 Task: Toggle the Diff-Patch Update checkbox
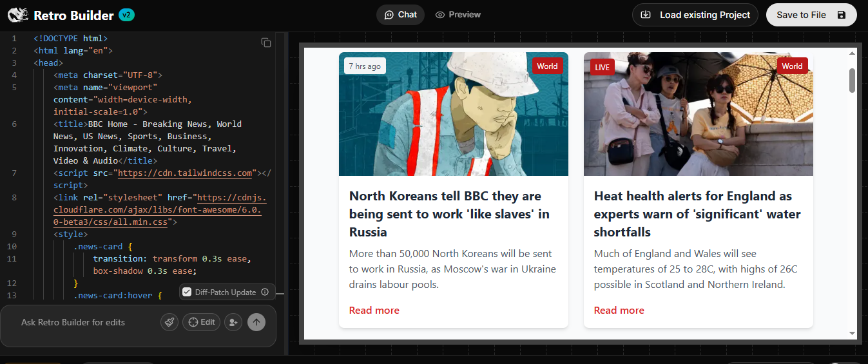pyautogui.click(x=187, y=292)
